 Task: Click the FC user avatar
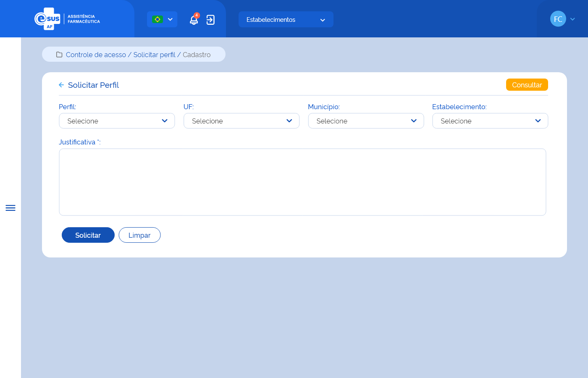pyautogui.click(x=558, y=19)
